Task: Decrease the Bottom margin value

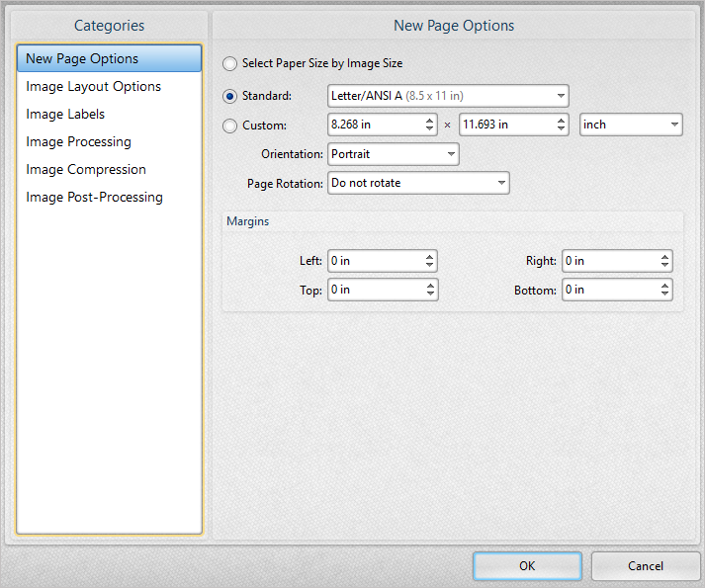Action: [x=664, y=294]
